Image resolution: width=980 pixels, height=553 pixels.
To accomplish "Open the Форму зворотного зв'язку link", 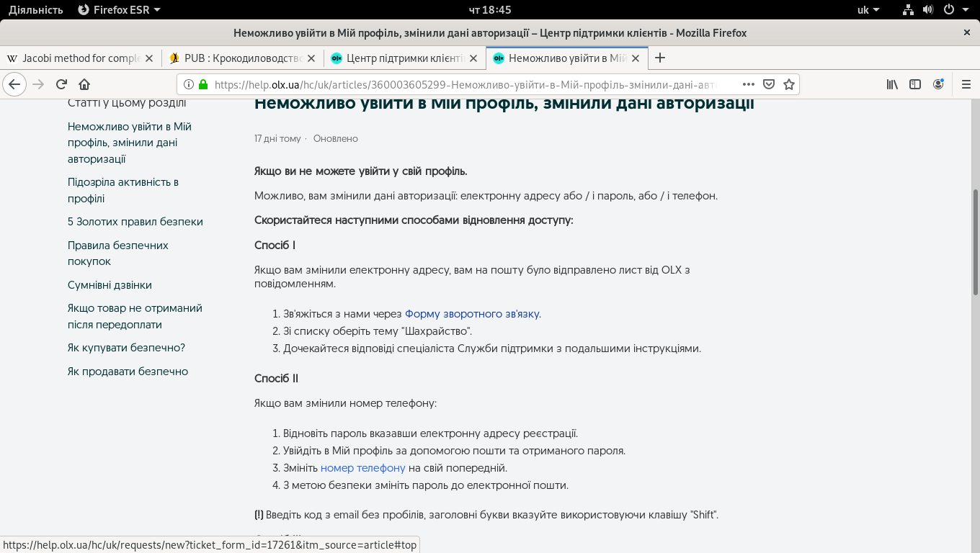I will tap(472, 314).
